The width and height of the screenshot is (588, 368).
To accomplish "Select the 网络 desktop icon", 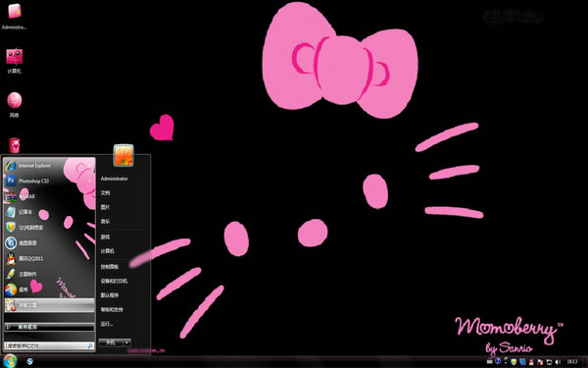I will [x=15, y=104].
